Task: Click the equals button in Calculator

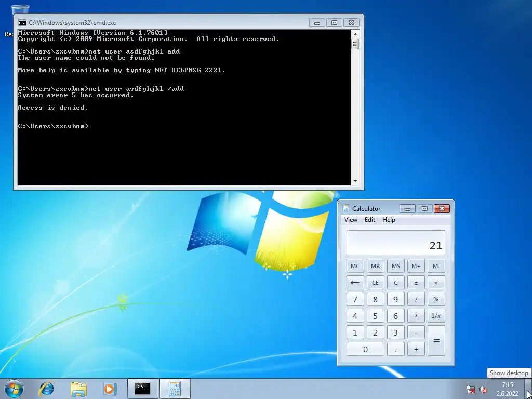Action: (436, 341)
